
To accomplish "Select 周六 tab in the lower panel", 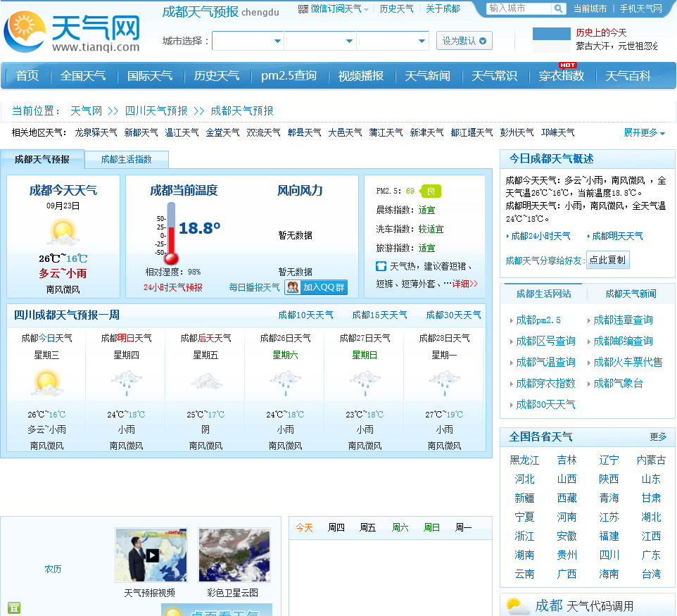I will coord(400,527).
